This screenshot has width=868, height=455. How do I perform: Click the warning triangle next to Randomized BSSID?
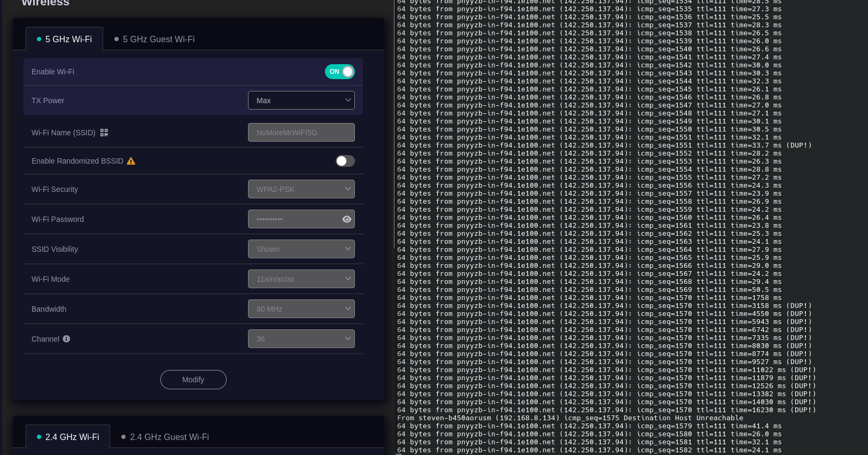click(131, 161)
